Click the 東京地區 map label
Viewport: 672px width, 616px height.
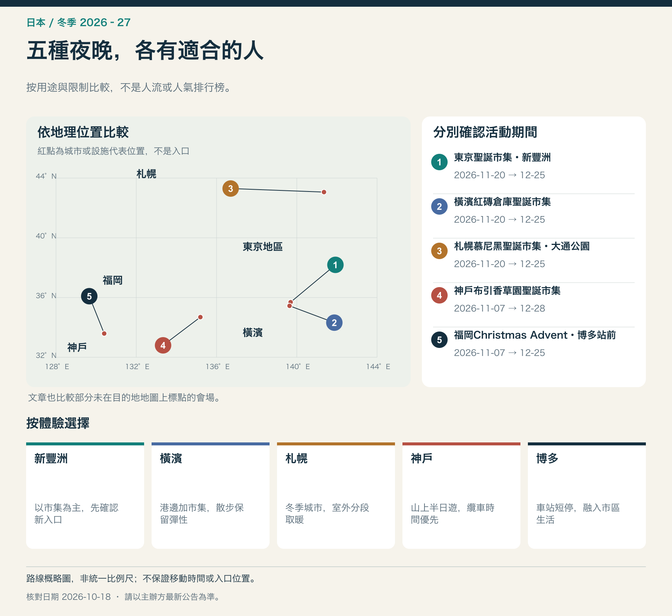click(x=263, y=247)
